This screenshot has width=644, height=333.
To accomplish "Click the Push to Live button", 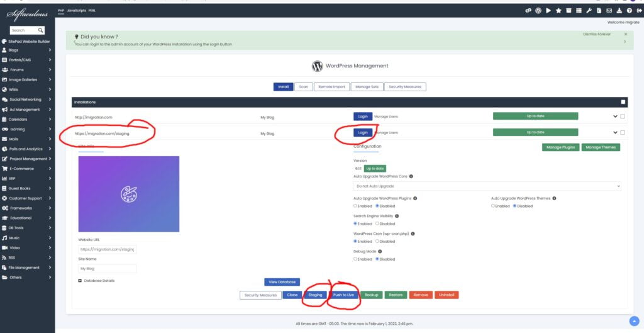I will click(x=343, y=295).
